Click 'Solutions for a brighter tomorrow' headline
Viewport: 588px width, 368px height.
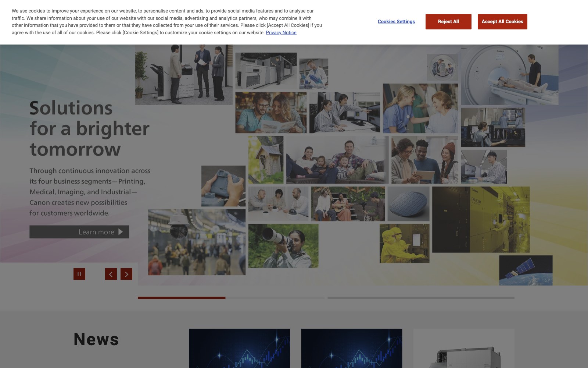point(90,128)
